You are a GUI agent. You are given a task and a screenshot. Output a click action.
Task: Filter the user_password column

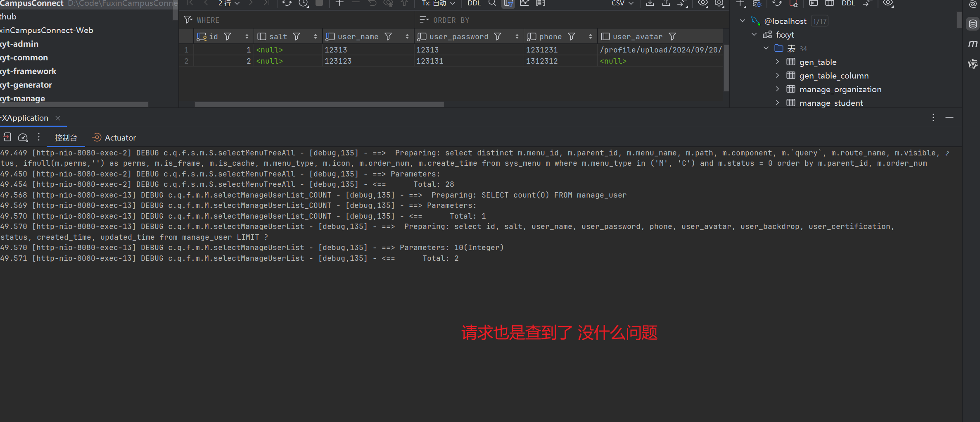click(x=498, y=37)
